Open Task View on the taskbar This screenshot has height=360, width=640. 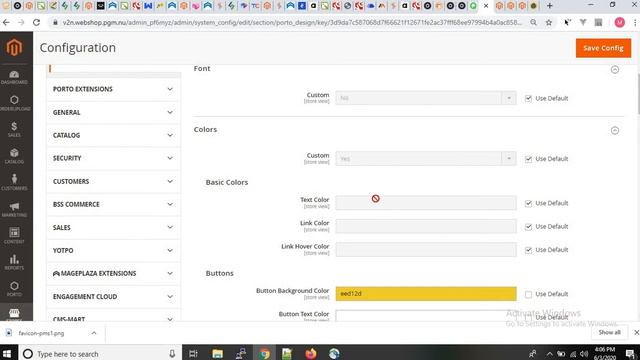point(193,353)
